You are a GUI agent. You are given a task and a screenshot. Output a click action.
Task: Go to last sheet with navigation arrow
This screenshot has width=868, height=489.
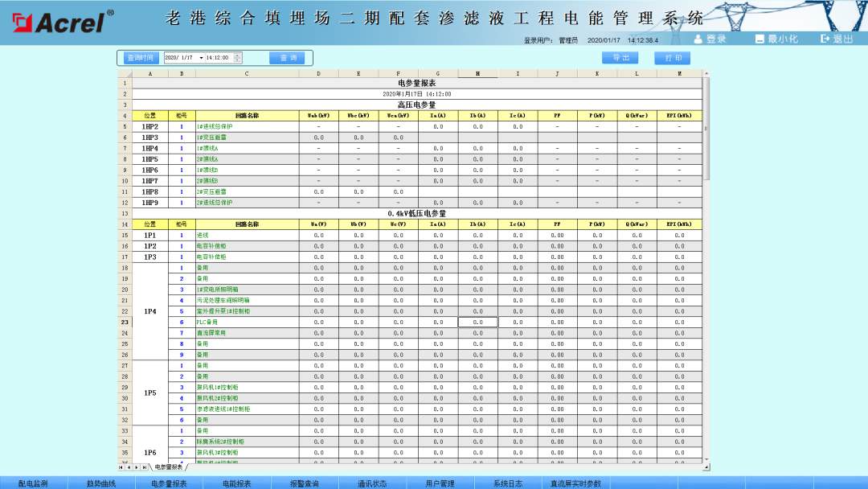tap(144, 467)
